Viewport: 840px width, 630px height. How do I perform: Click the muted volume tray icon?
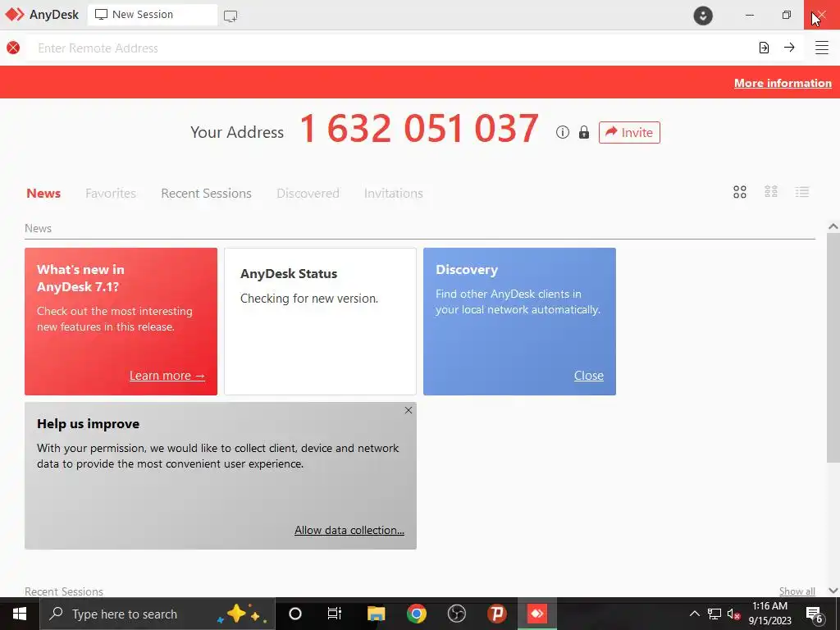tap(733, 614)
